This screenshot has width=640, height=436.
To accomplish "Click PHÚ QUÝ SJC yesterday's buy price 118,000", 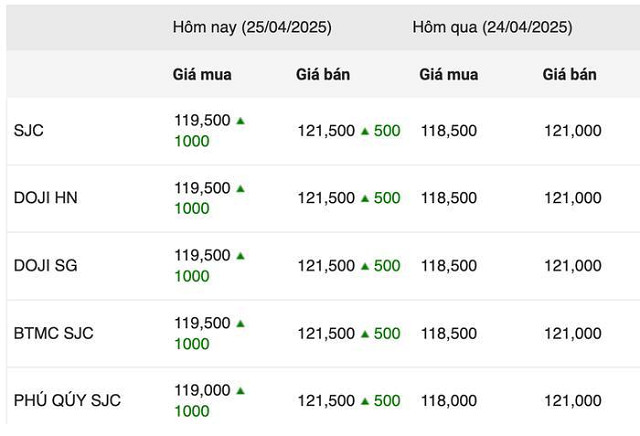I will pos(449,401).
